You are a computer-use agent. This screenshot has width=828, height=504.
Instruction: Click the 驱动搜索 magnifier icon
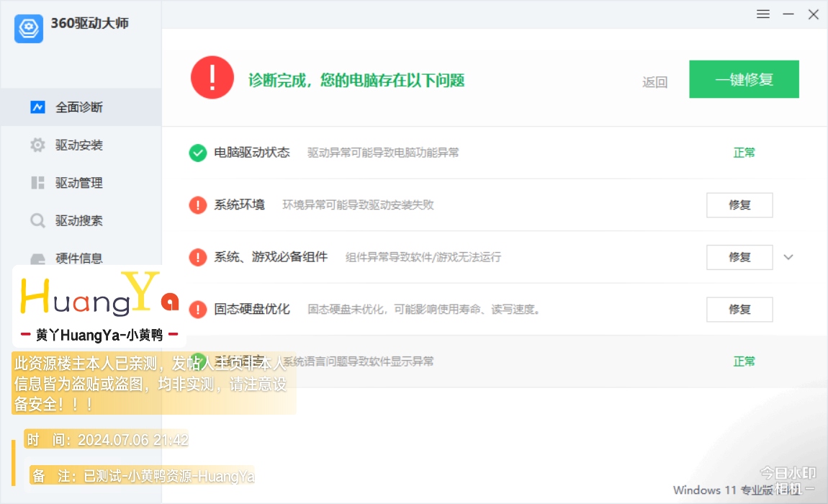[x=37, y=220]
